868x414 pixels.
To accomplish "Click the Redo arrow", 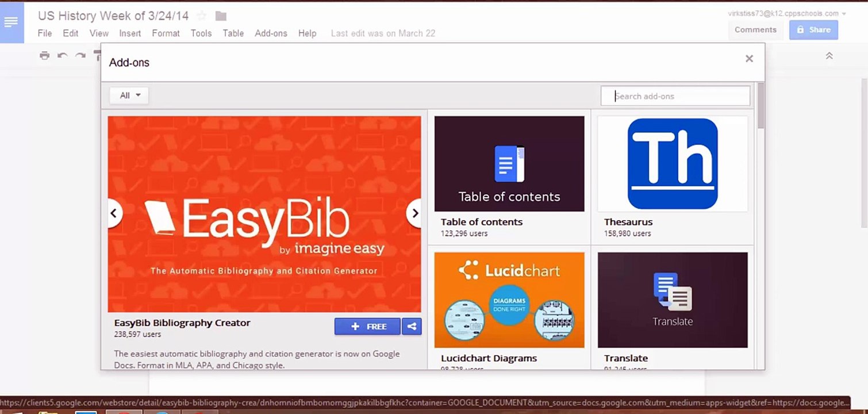I will (80, 56).
